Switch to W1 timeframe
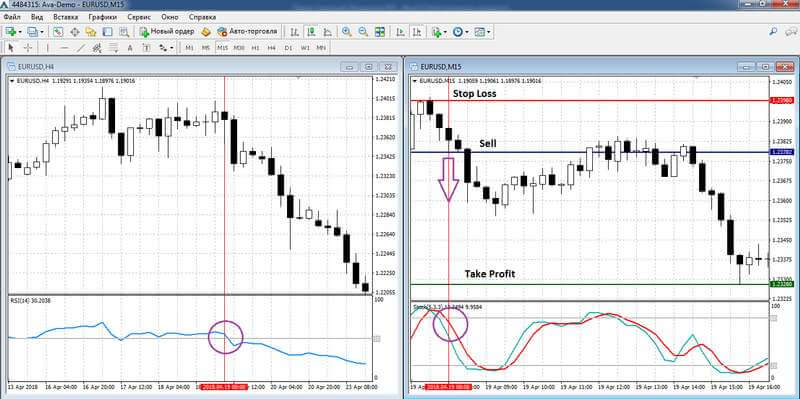Image resolution: width=800 pixels, height=399 pixels. pyautogui.click(x=305, y=47)
